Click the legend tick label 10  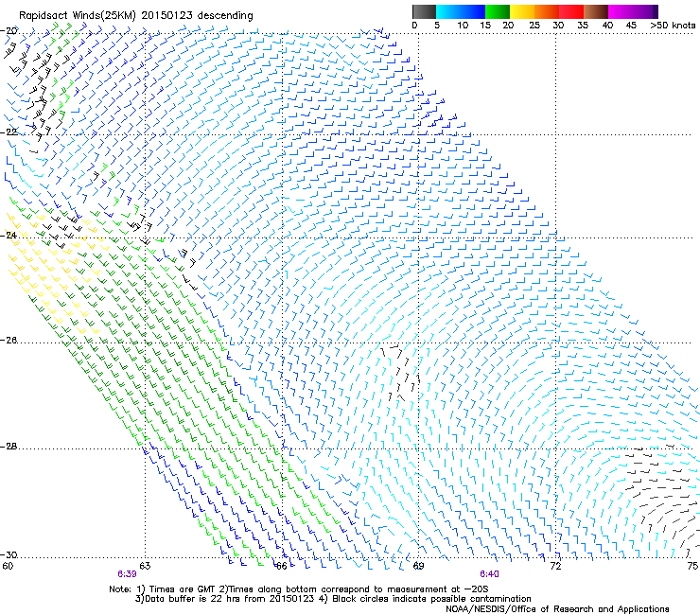[463, 26]
